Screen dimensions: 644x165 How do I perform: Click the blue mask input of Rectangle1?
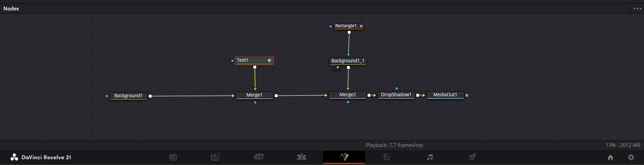pos(331,26)
